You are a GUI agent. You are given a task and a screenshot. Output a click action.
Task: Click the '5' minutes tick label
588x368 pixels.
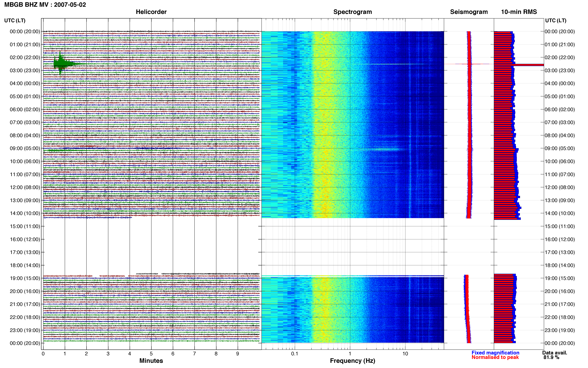pos(151,354)
